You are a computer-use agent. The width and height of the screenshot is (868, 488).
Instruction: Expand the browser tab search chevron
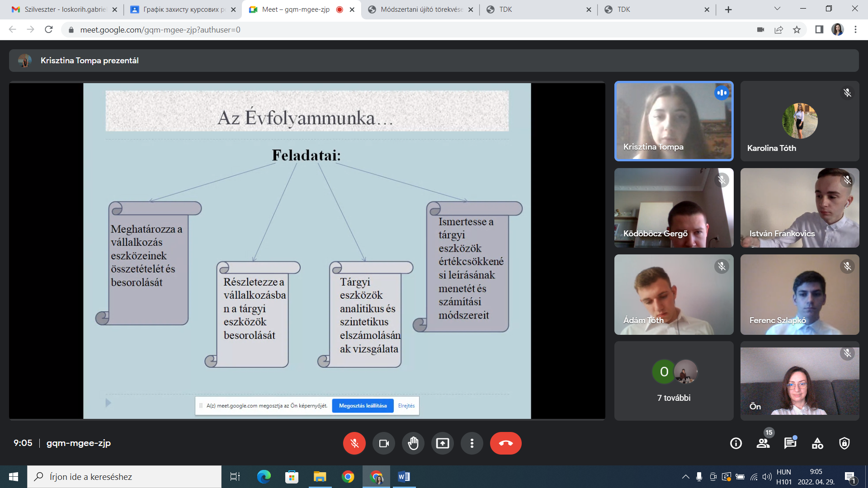777,9
